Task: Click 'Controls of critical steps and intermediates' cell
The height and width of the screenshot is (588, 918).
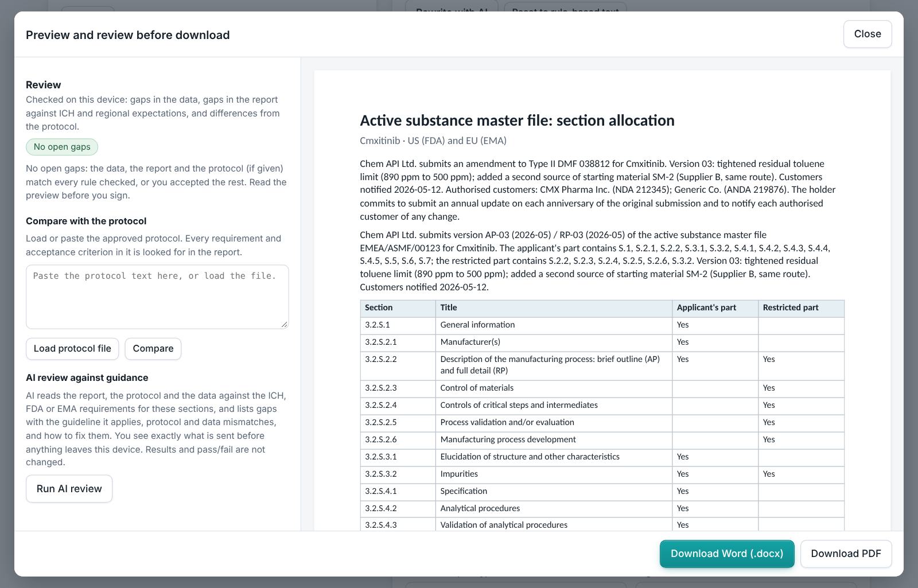Action: click(554, 406)
